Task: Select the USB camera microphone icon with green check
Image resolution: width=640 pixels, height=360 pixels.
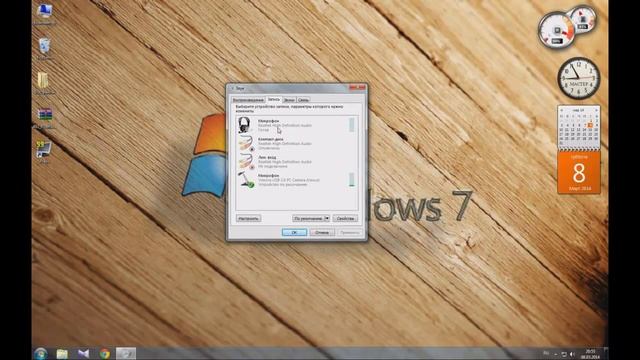Action: click(246, 180)
